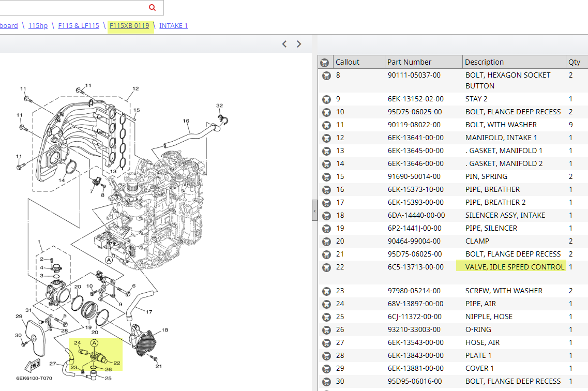
Task: Select part number 6DA-14440-00-00
Action: (x=416, y=215)
